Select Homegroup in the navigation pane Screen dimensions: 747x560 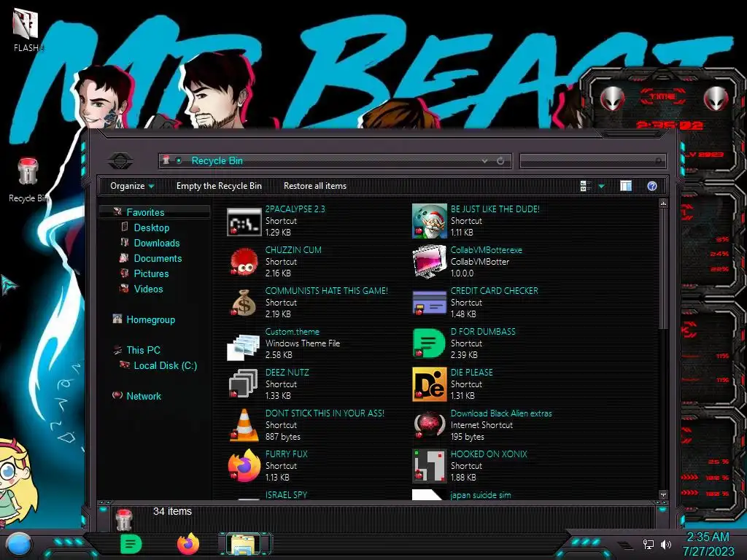click(150, 319)
